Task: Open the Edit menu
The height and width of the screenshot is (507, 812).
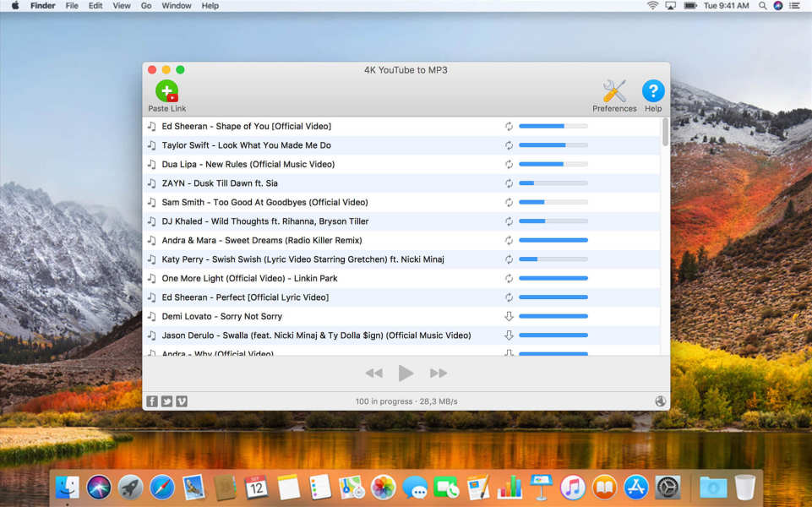Action: pos(95,6)
